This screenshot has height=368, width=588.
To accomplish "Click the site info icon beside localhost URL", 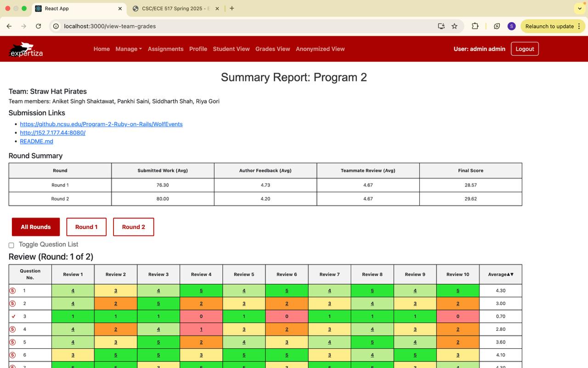I will pos(56,26).
